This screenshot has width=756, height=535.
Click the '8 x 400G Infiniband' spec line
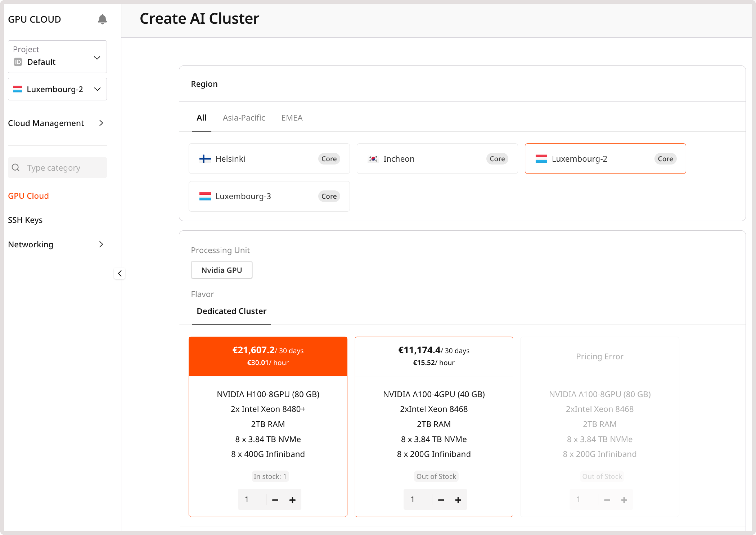[268, 454]
